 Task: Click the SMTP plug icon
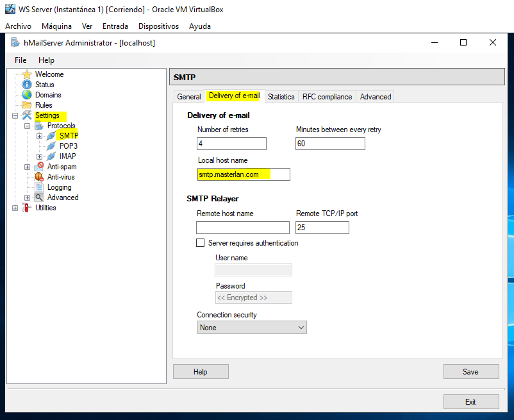point(51,136)
